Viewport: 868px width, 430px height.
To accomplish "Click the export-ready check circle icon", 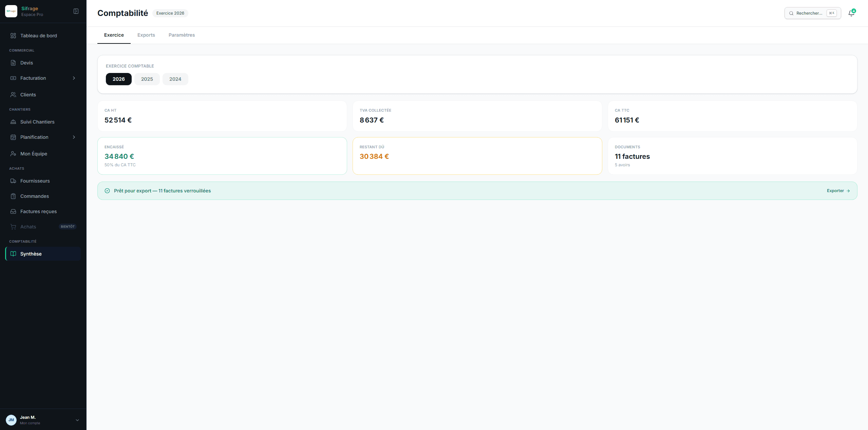I will [x=107, y=191].
